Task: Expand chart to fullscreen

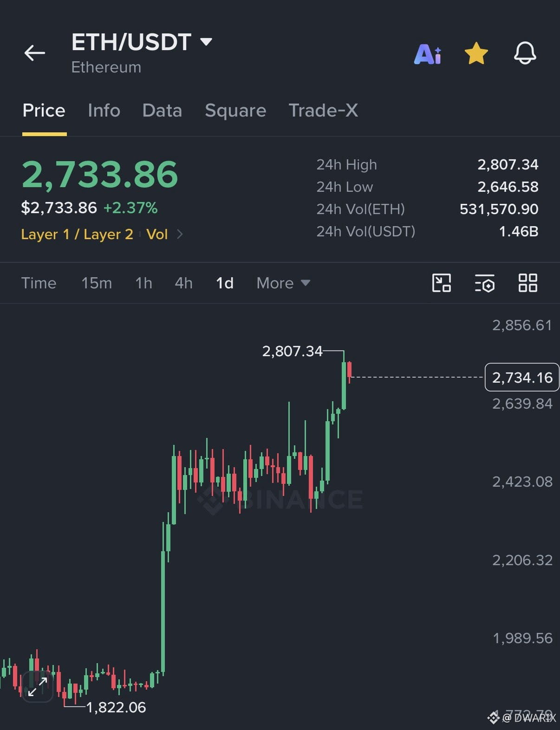Action: pos(38,687)
